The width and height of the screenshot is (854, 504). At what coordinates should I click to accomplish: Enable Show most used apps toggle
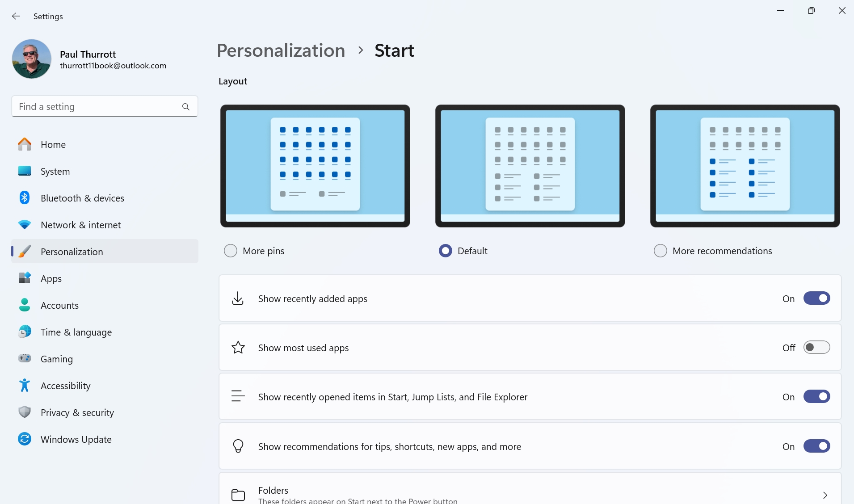pyautogui.click(x=816, y=347)
